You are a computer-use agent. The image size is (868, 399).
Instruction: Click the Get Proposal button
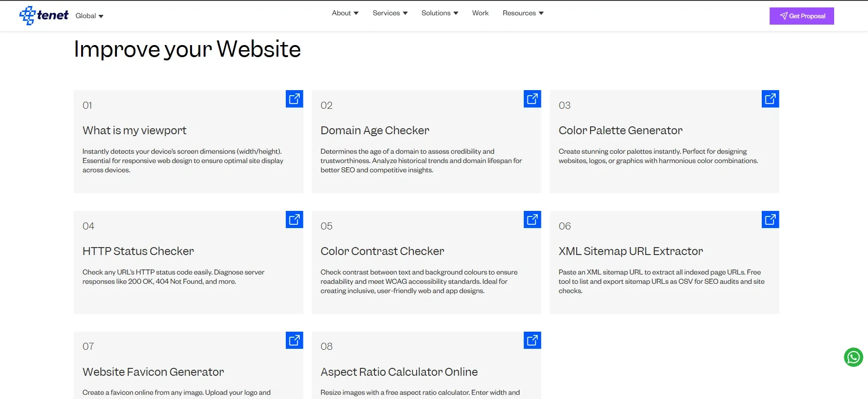(x=801, y=16)
